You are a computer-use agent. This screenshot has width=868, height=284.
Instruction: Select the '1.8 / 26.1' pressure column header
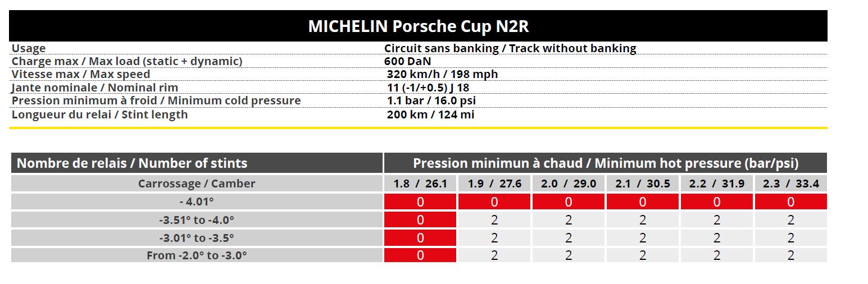tap(420, 184)
